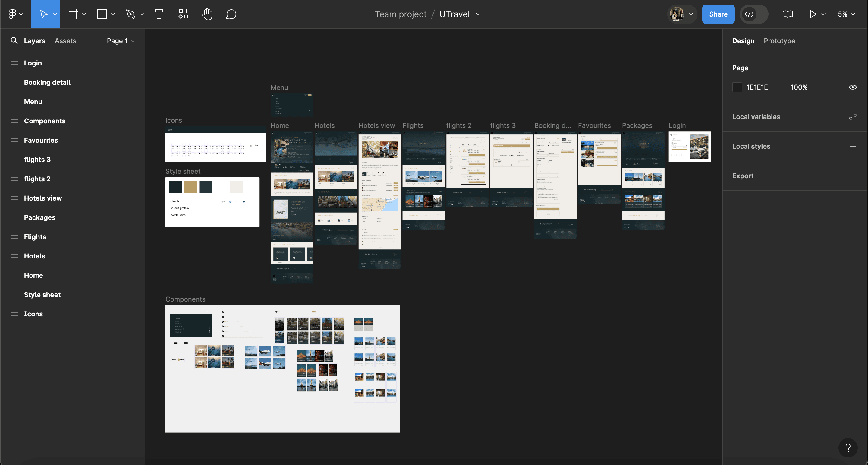868x465 pixels.
Task: Click the 1E1E1E page color swatch
Action: (x=737, y=87)
